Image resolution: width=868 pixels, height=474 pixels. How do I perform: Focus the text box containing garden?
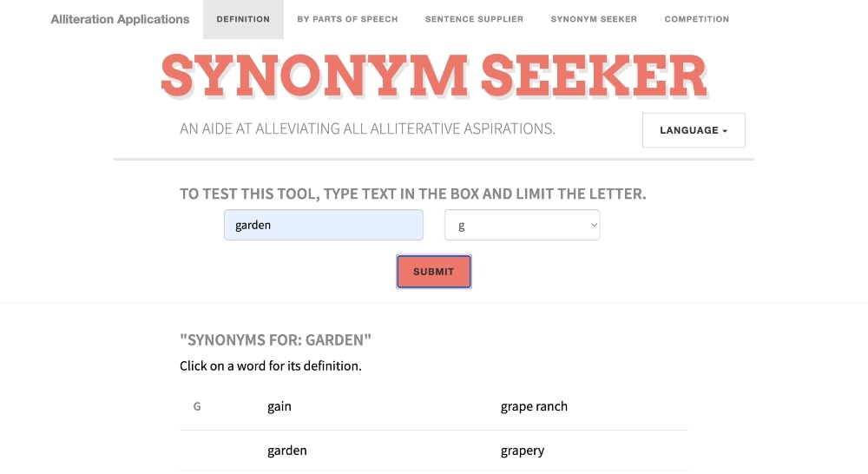(324, 225)
